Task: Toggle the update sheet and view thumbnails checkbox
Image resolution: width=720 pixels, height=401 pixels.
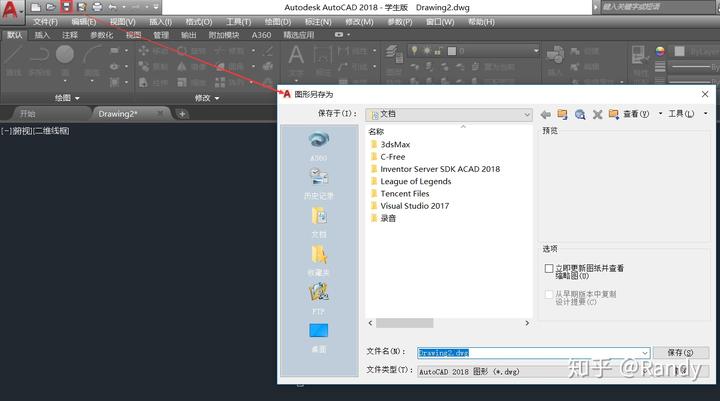Action: [x=549, y=268]
